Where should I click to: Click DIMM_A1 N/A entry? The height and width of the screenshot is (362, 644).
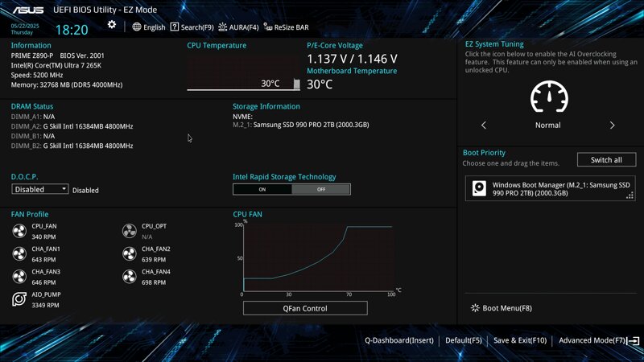pos(33,117)
